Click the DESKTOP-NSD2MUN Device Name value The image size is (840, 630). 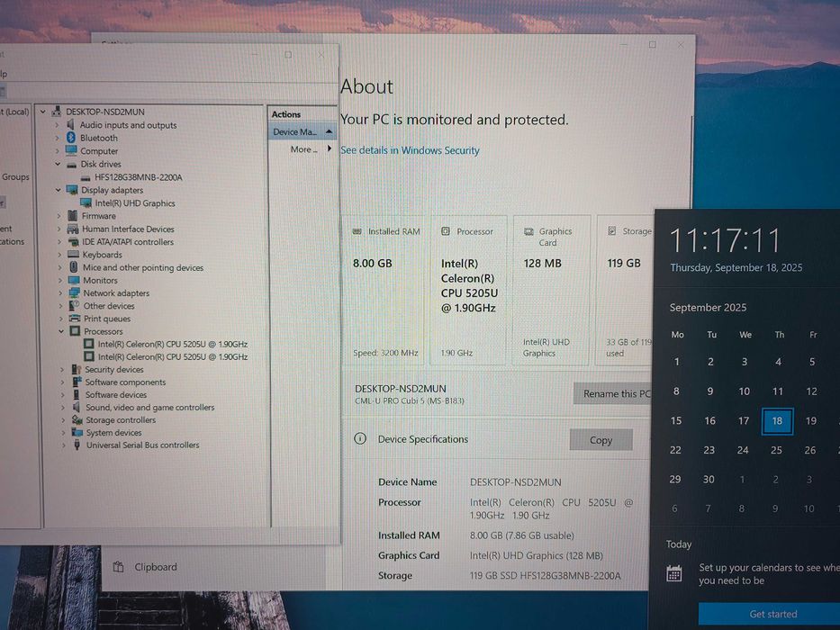(x=515, y=482)
